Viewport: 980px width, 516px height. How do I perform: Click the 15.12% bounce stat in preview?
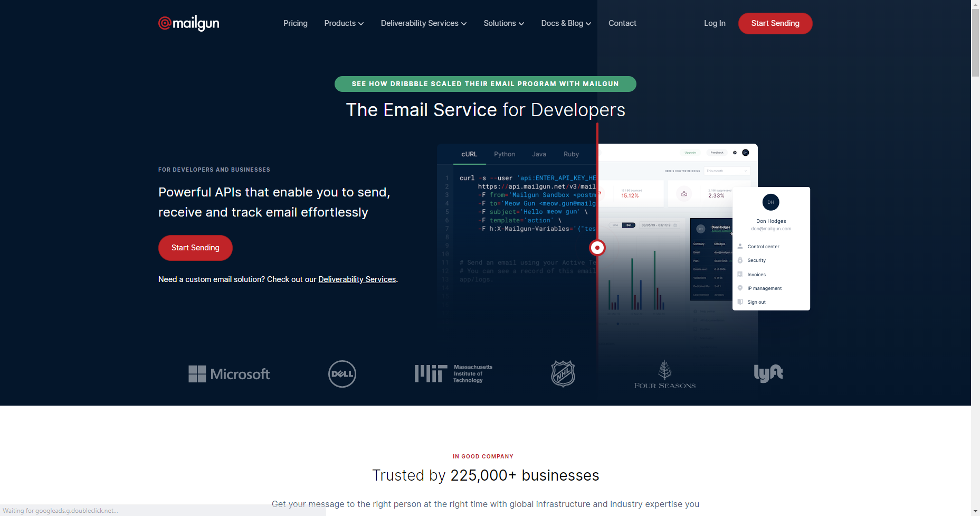pyautogui.click(x=630, y=195)
